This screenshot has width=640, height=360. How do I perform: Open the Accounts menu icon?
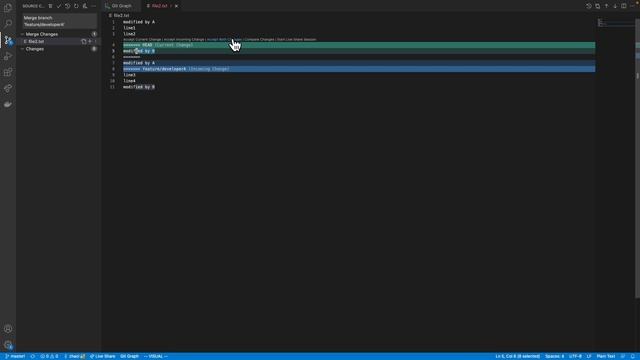8,329
